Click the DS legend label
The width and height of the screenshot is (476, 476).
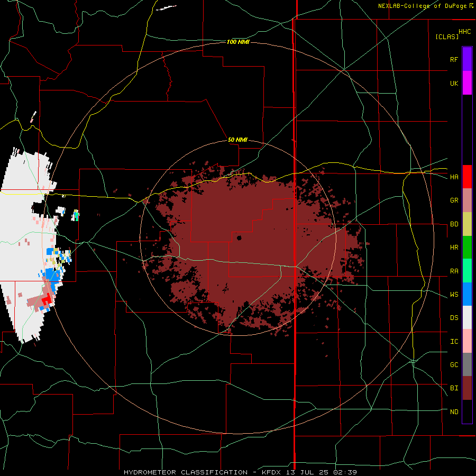click(454, 318)
